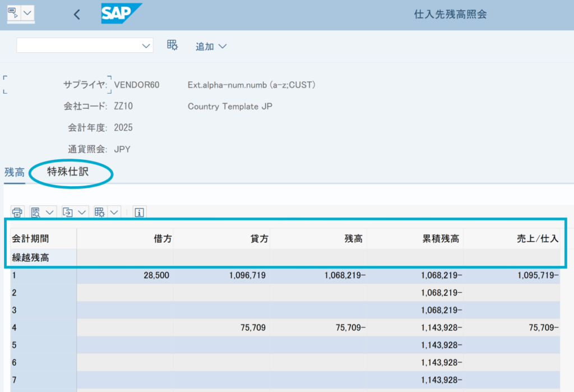Screen dimensions: 574x392
Task: Click the SAP logo
Action: pos(121,14)
